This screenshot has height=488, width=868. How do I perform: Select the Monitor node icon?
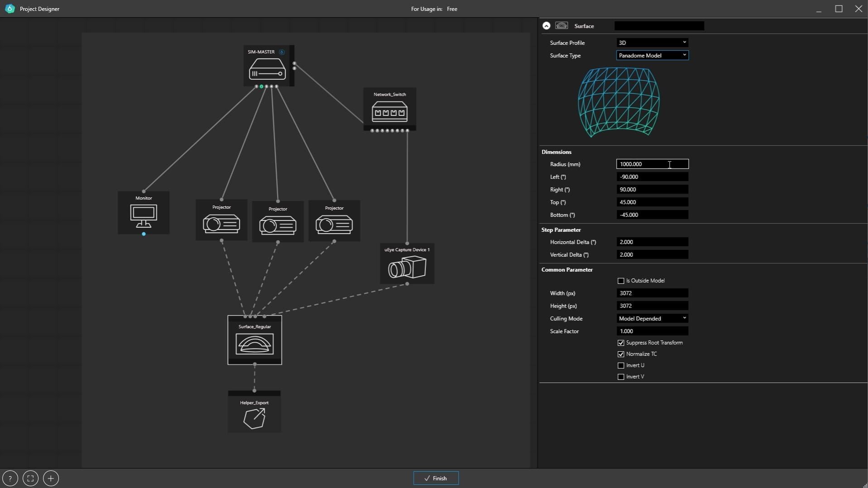coord(144,216)
